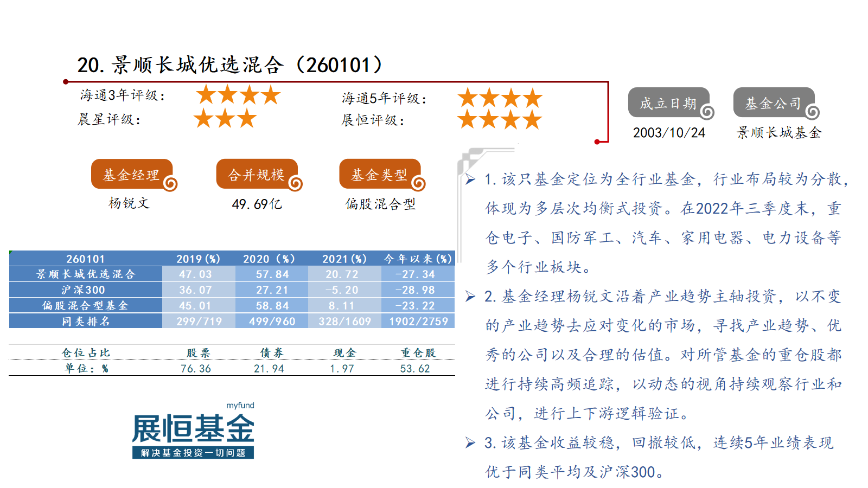Click the 展恒基金 myfund logo
Viewport: 868px width, 488px height.
coord(193,431)
